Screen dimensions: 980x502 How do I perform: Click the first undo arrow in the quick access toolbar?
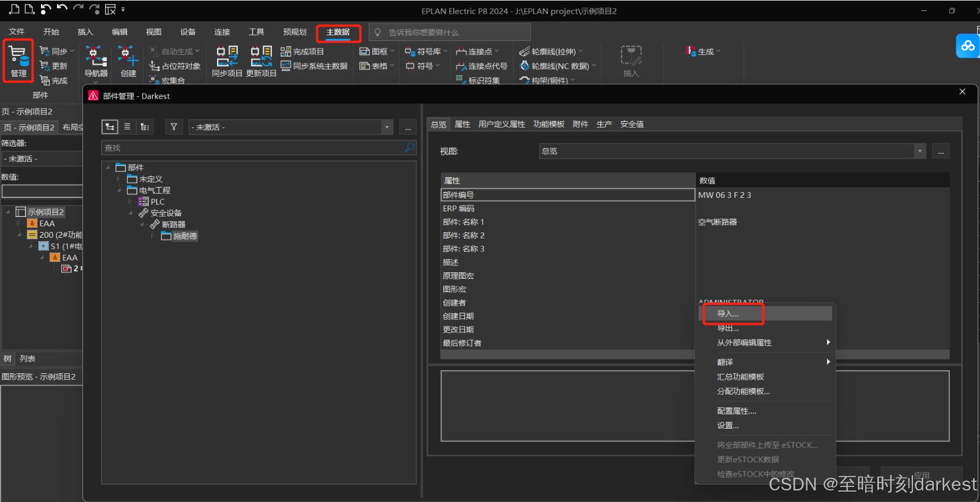(x=46, y=9)
